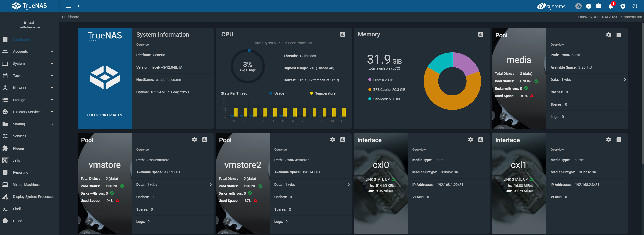Image resolution: width=644 pixels, height=235 pixels.
Task: Click Check for Updates button
Action: point(105,115)
